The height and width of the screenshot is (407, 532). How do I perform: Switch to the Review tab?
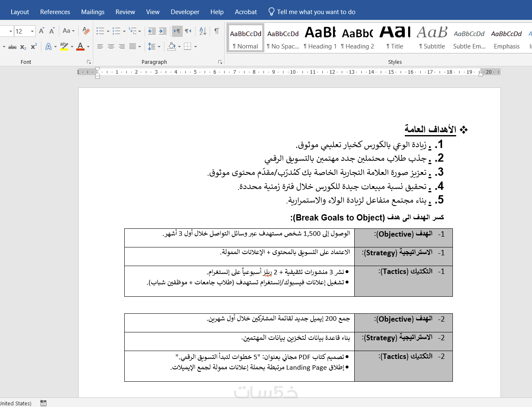[125, 12]
